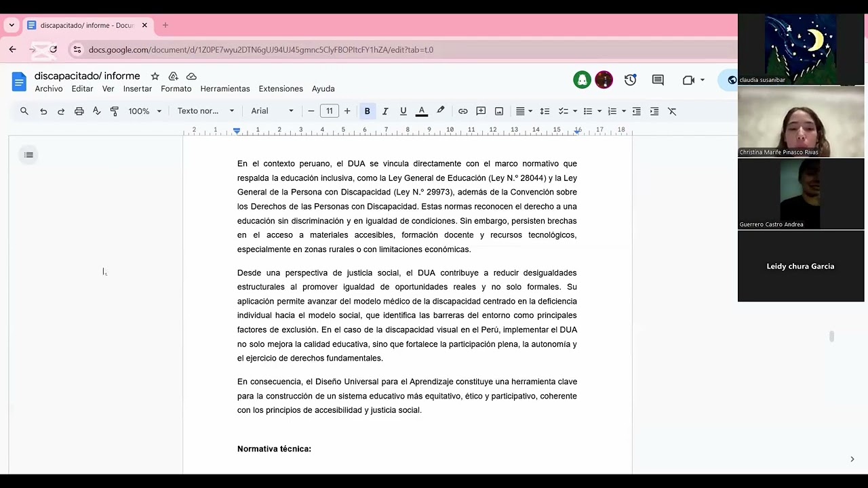The width and height of the screenshot is (868, 488).
Task: Toggle bold formatting
Action: pyautogui.click(x=367, y=111)
